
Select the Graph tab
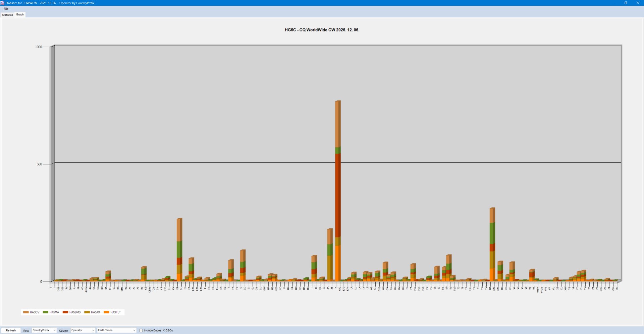click(20, 14)
